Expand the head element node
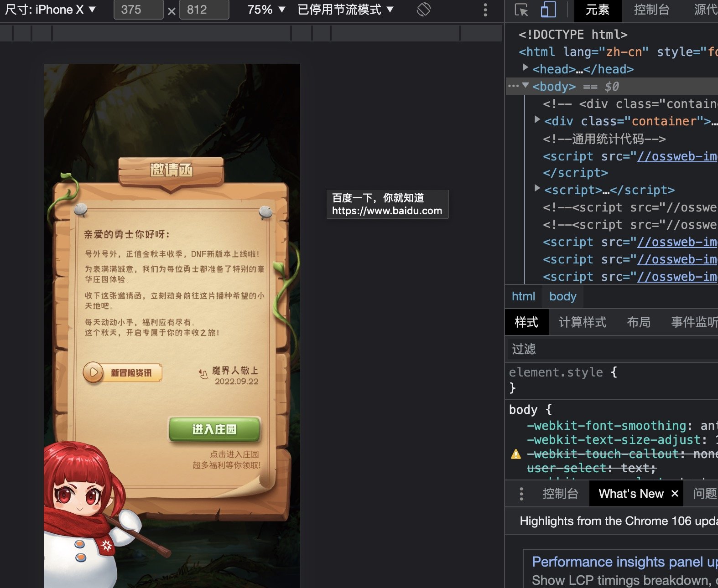Image resolution: width=718 pixels, height=588 pixels. (525, 67)
